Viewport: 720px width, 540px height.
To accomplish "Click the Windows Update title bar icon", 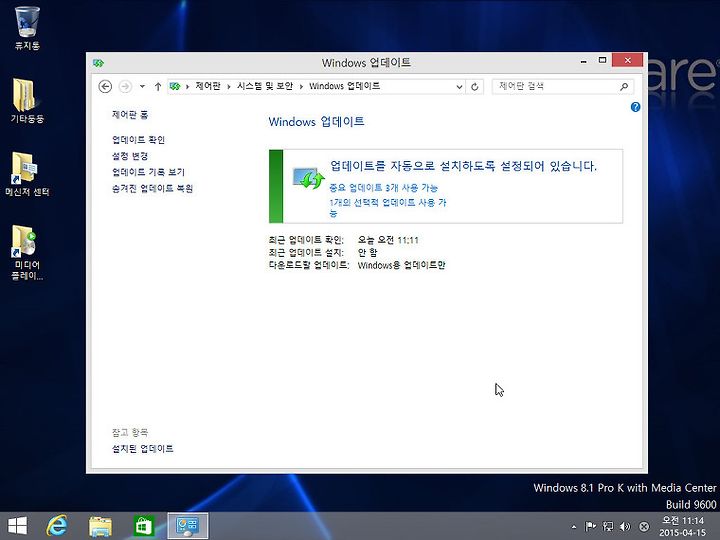I will pyautogui.click(x=98, y=63).
